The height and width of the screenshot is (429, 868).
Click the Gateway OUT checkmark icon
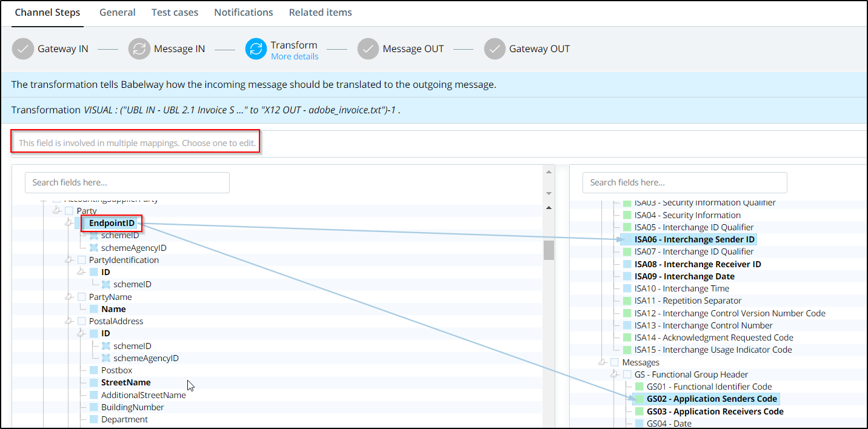point(495,49)
